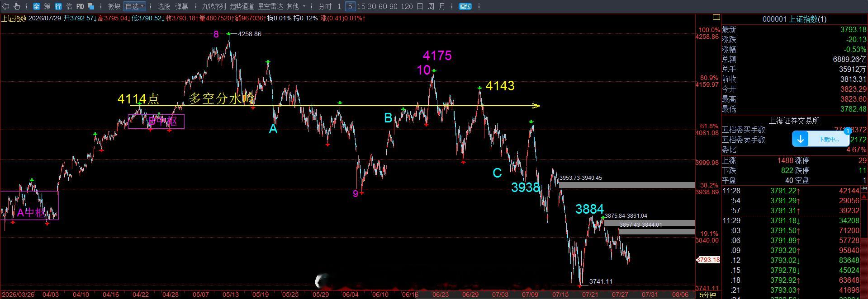Select the hand pointer tool
This screenshot has height=299, width=868.
[x=17, y=6]
